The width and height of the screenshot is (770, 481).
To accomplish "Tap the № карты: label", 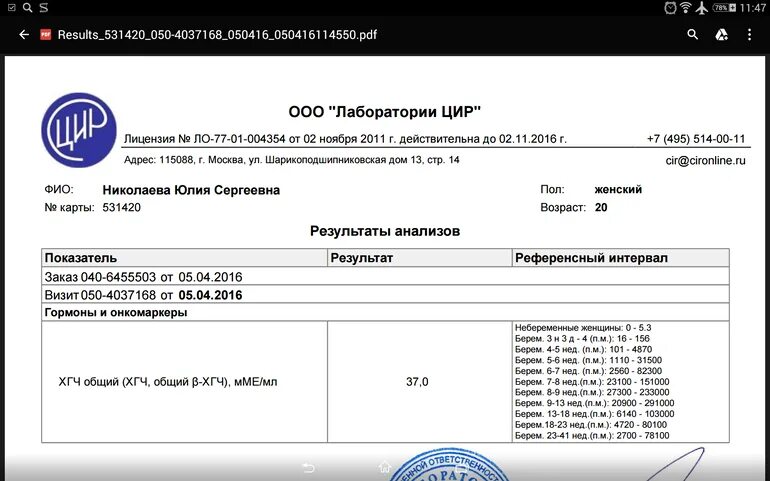I will [x=69, y=207].
